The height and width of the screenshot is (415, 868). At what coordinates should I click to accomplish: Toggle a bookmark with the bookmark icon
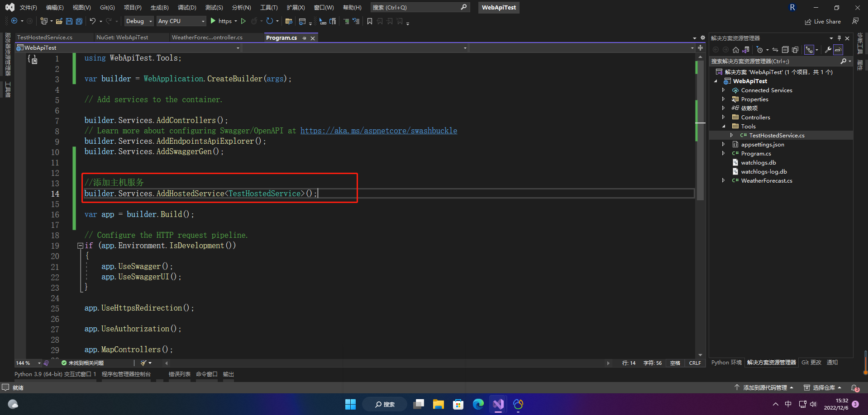(369, 21)
